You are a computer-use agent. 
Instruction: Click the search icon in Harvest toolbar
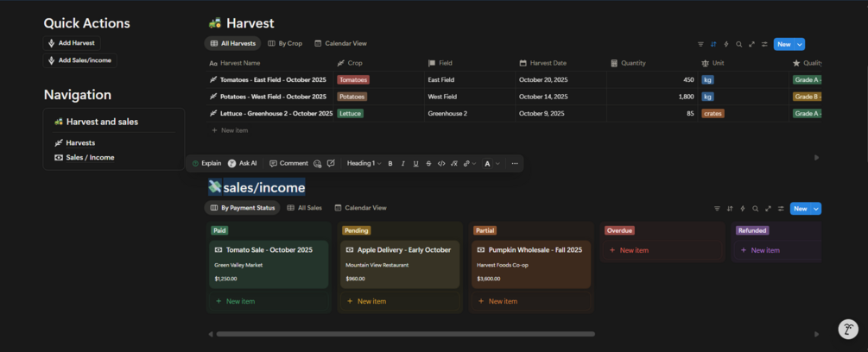739,44
